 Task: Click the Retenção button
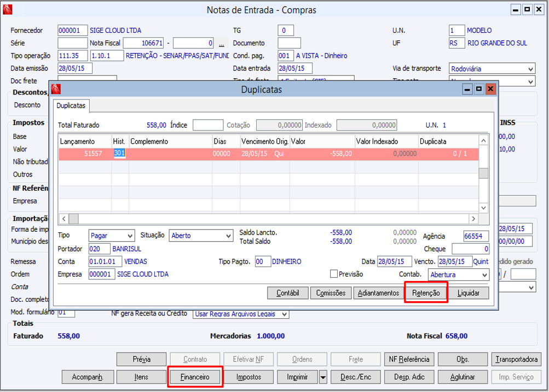point(426,293)
